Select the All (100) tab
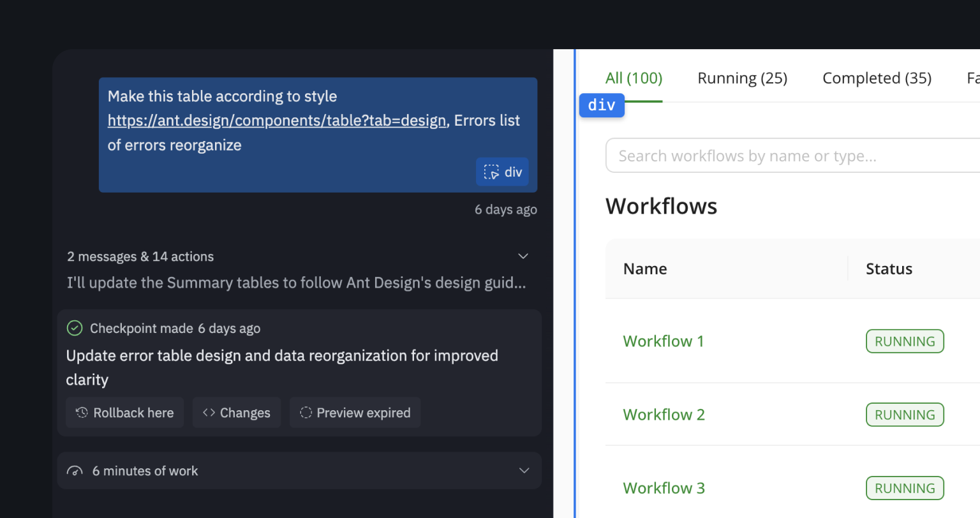The height and width of the screenshot is (518, 980). [633, 77]
